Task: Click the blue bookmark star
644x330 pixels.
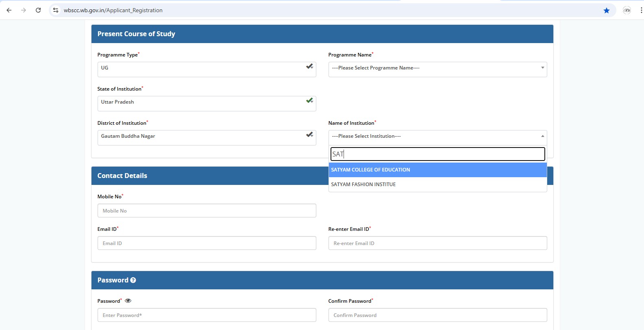Action: 606,11
